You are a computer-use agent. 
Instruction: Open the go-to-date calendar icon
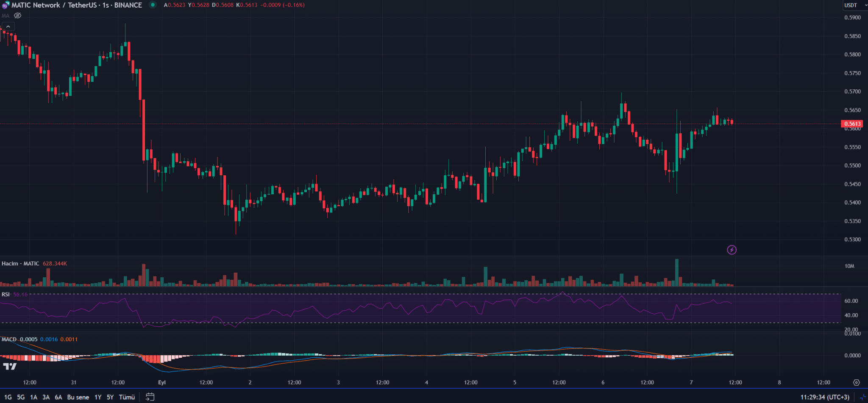pos(150,397)
